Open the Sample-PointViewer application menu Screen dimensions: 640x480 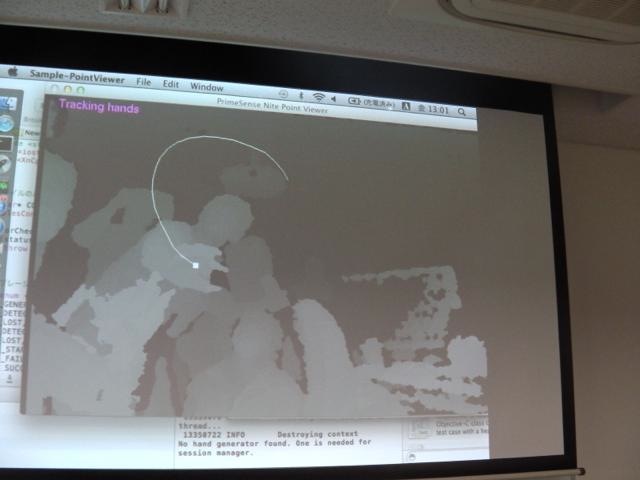click(x=77, y=75)
